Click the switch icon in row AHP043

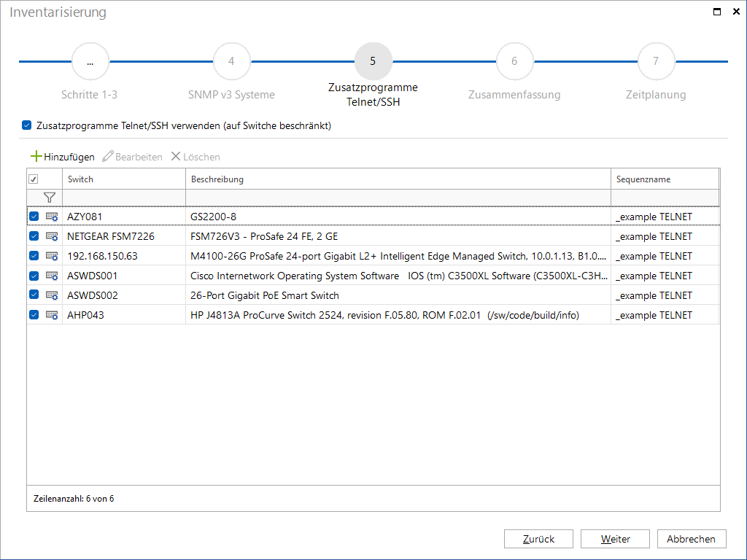(x=52, y=315)
